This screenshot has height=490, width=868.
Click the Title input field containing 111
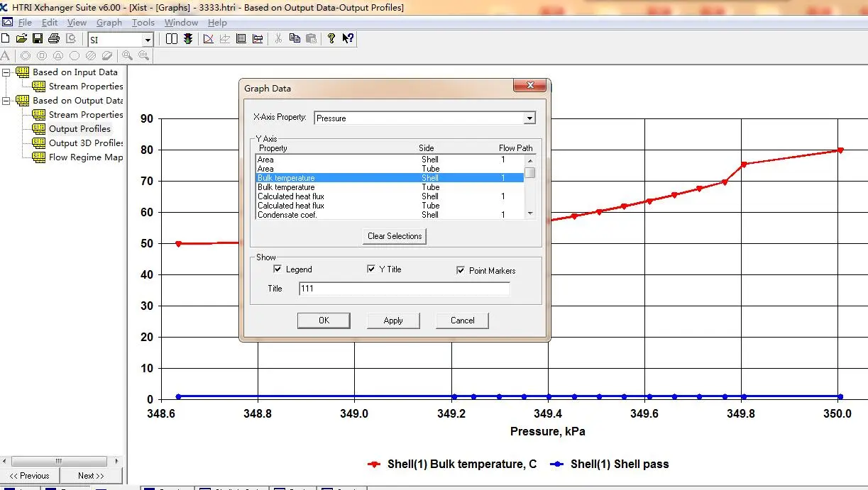404,289
